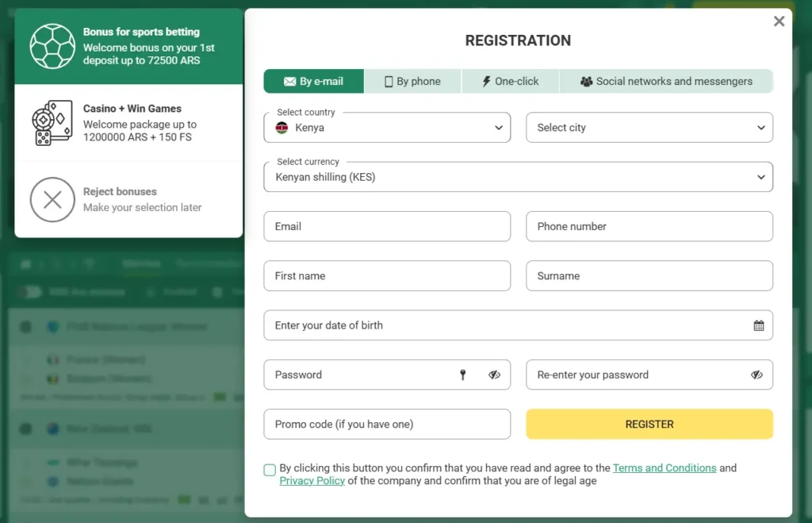Screen dimensions: 812x523
Task: Click the Promo code input field
Action: [x=387, y=424]
